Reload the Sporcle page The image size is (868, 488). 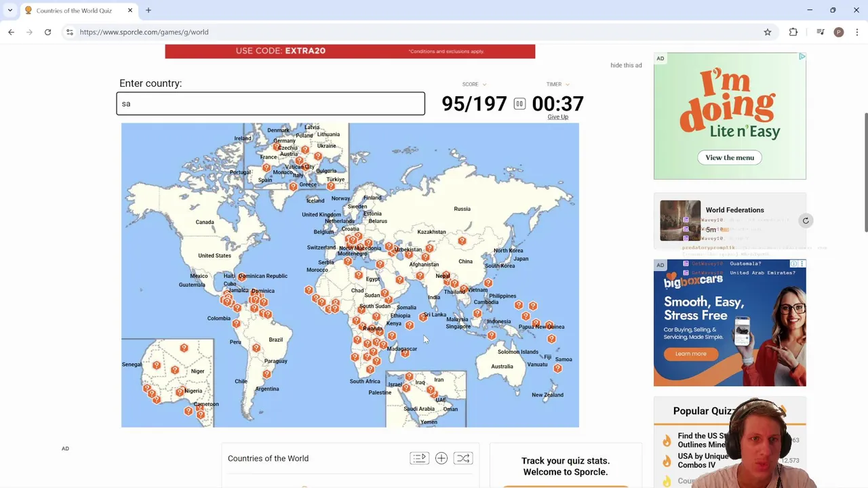coord(47,32)
